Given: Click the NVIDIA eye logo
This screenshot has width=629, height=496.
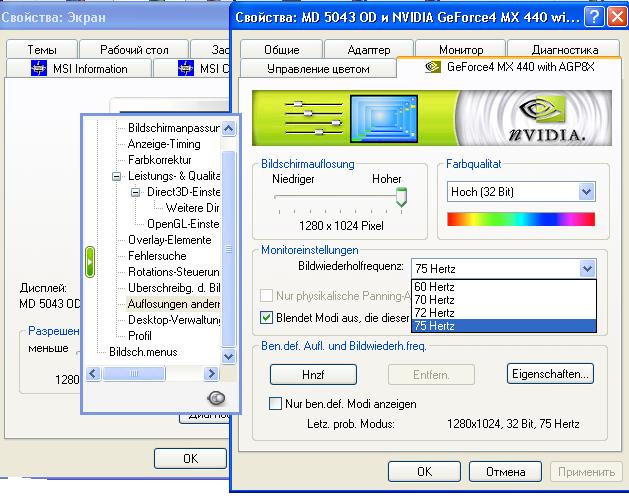Looking at the screenshot, I should [x=542, y=109].
